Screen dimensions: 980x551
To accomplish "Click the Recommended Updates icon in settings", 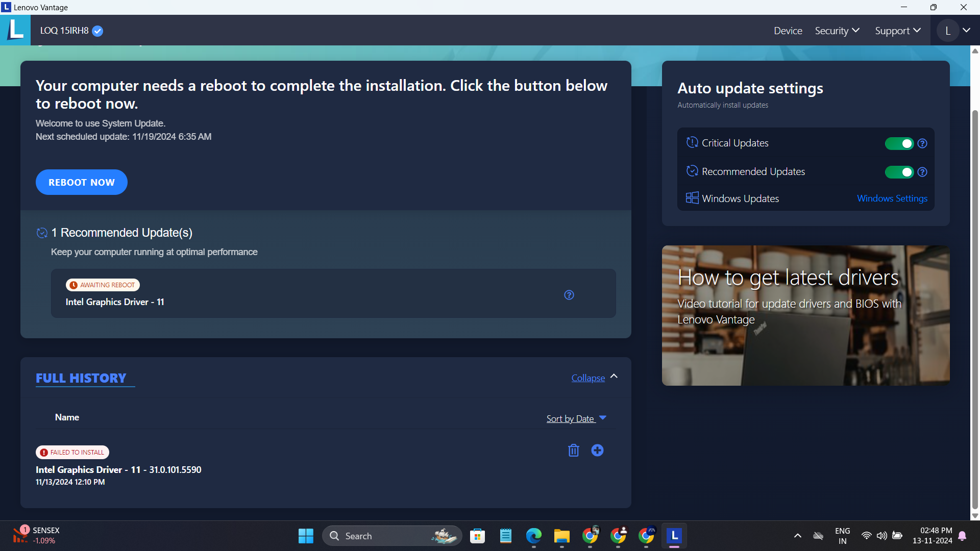I will 692,171.
